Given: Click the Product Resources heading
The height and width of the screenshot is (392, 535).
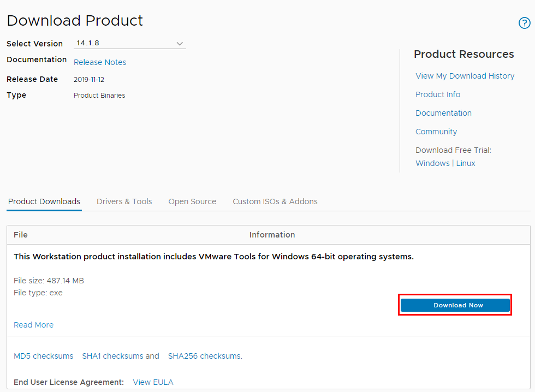Looking at the screenshot, I should tap(463, 54).
